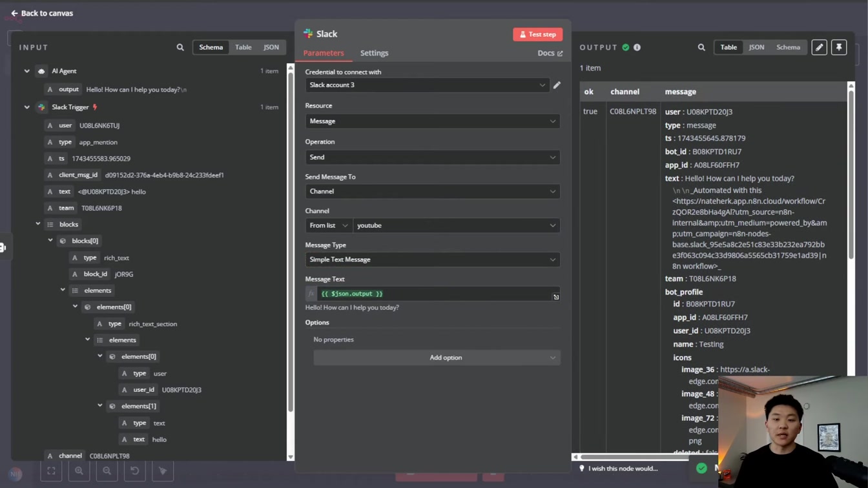Screen dimensions: 868x488
Task: Click the ok column header
Action: (588, 92)
